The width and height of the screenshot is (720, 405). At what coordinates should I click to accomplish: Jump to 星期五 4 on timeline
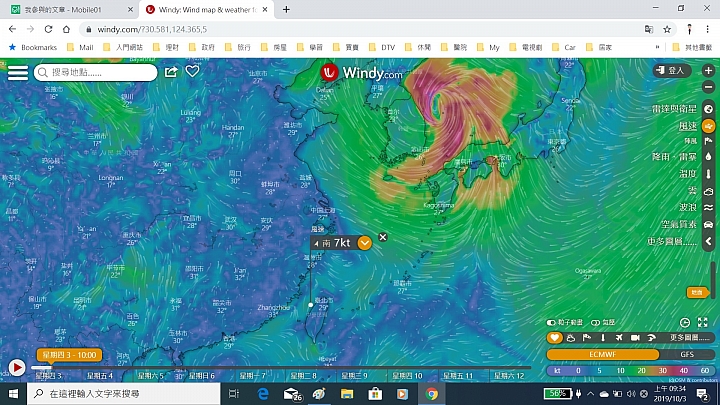(100, 376)
